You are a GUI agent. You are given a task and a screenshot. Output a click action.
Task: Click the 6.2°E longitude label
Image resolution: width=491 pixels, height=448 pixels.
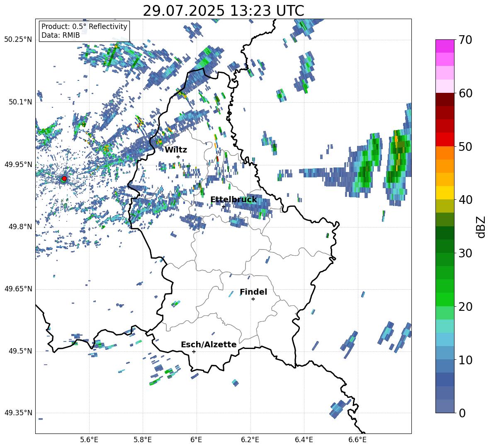click(x=250, y=440)
